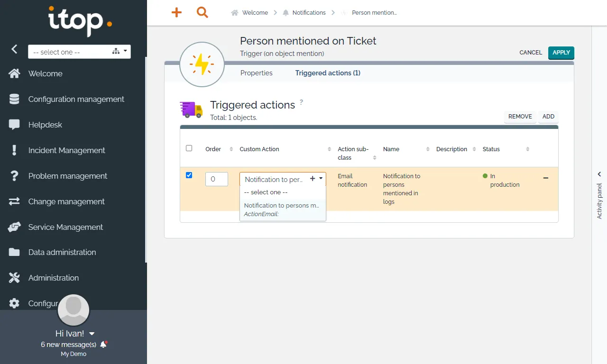Click the iTop logo
607x364 pixels.
point(80,21)
